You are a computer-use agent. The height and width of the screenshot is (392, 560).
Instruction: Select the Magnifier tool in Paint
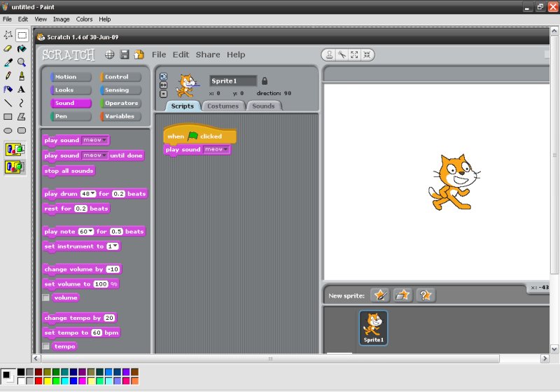(x=22, y=62)
